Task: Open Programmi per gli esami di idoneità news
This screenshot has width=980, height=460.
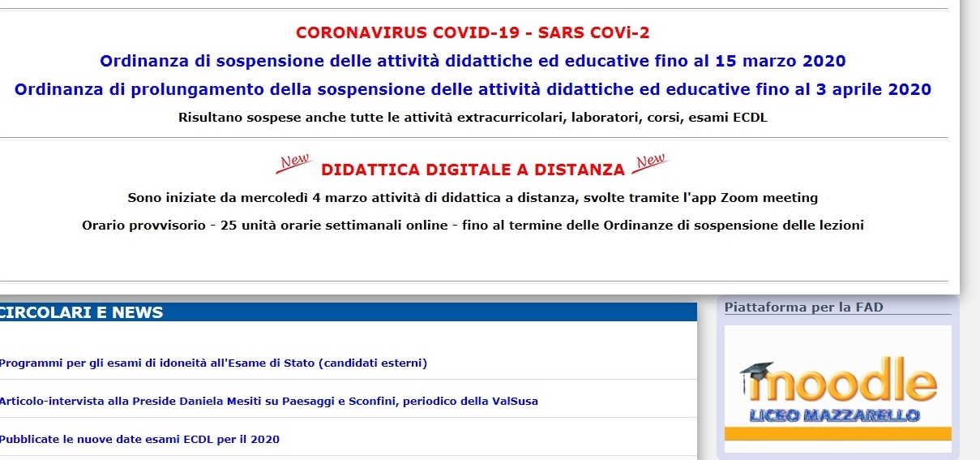Action: click(x=213, y=363)
